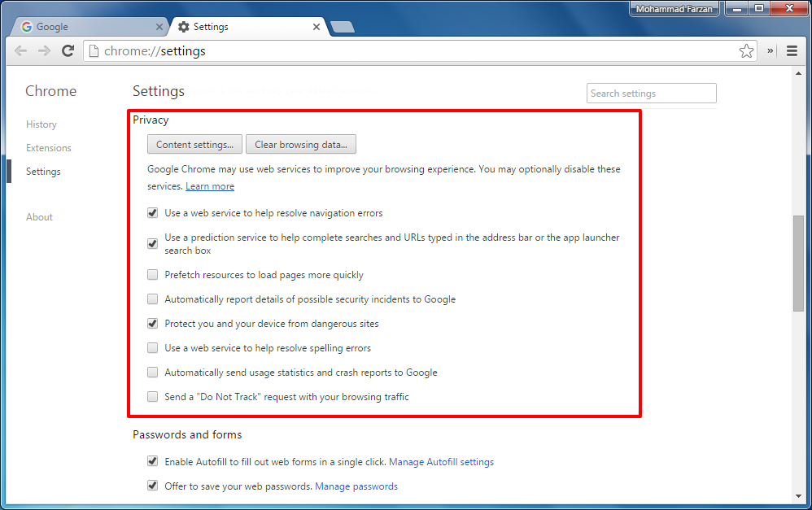Open a new tab
812x510 pixels.
[343, 27]
